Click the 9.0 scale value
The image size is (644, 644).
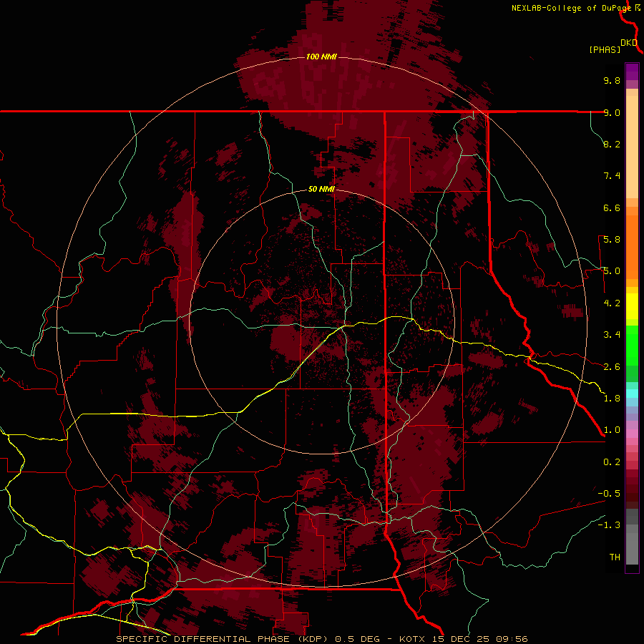point(612,112)
